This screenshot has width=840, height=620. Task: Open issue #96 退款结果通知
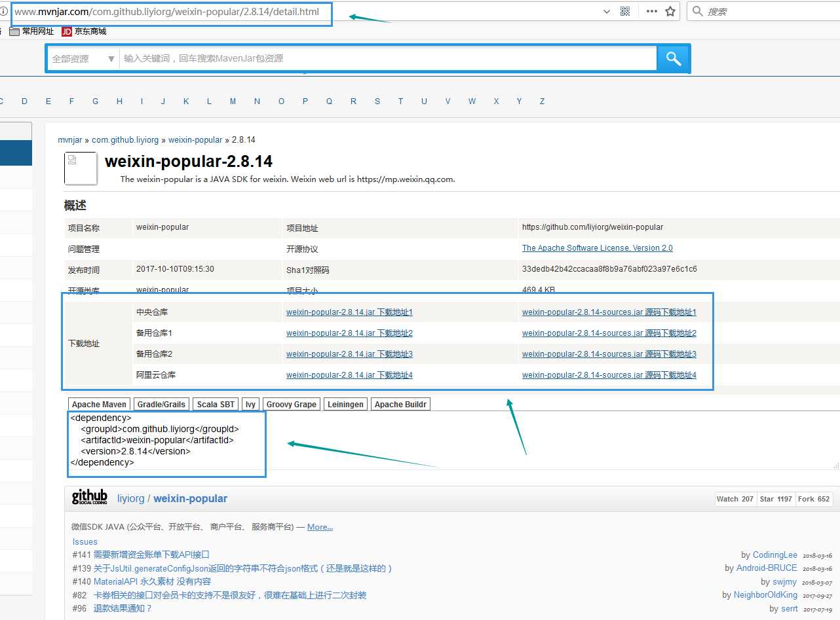(x=123, y=608)
